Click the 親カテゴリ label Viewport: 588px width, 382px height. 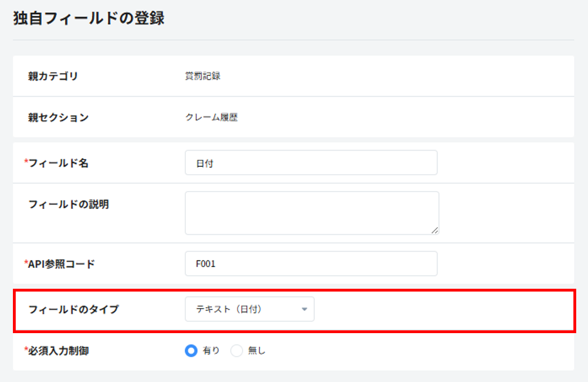53,76
